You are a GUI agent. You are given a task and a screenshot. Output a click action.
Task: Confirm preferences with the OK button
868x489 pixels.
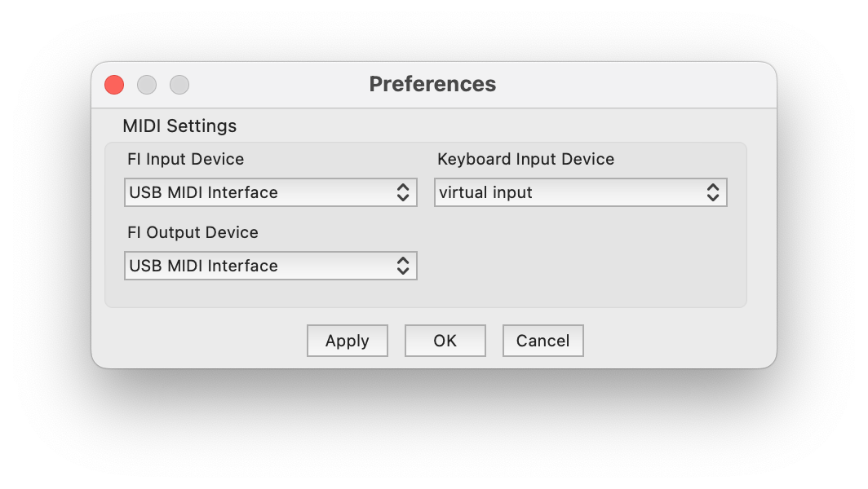(445, 341)
